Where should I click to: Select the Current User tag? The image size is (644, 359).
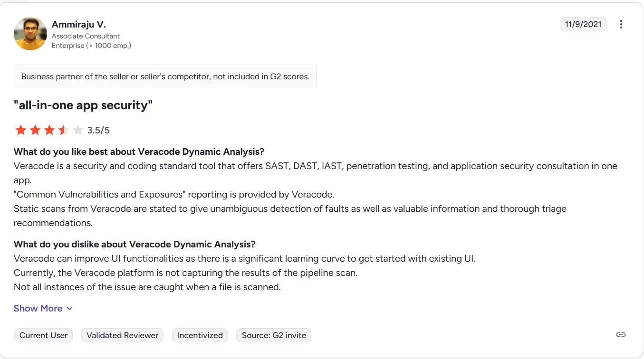coord(44,335)
